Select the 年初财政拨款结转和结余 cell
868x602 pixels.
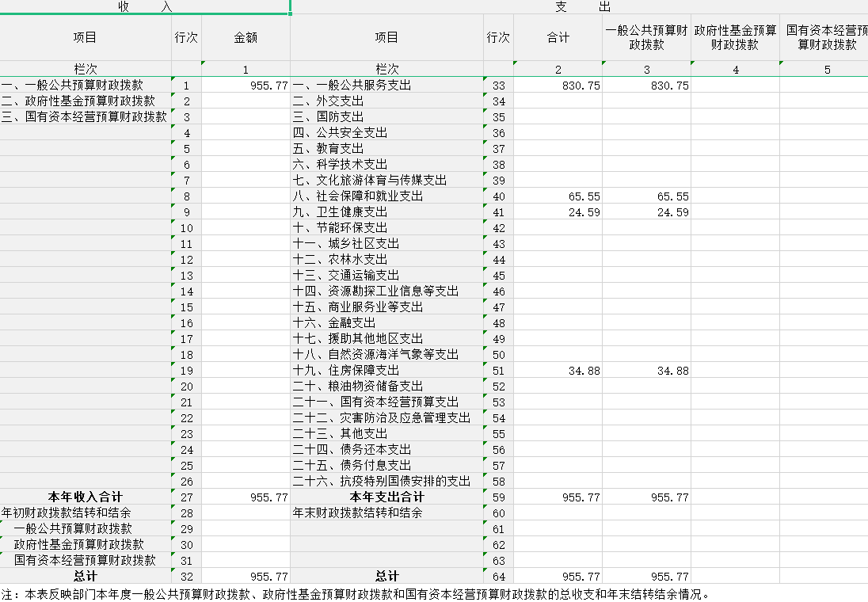(x=86, y=513)
